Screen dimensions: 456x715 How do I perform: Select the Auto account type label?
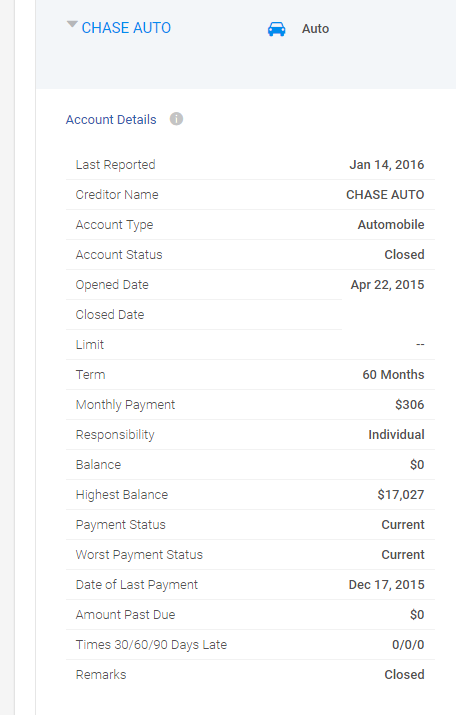pos(316,29)
